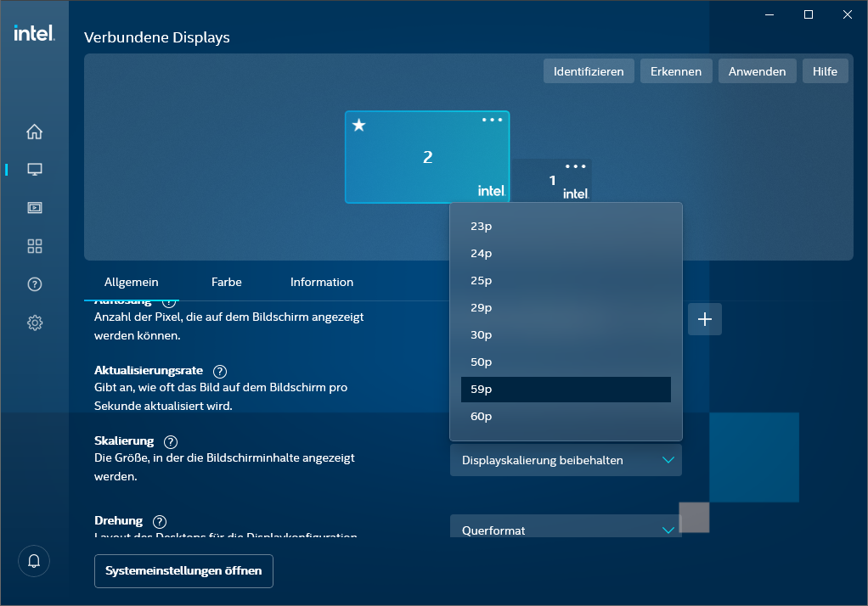Maximize the Intel window
868x606 pixels.
[809, 15]
